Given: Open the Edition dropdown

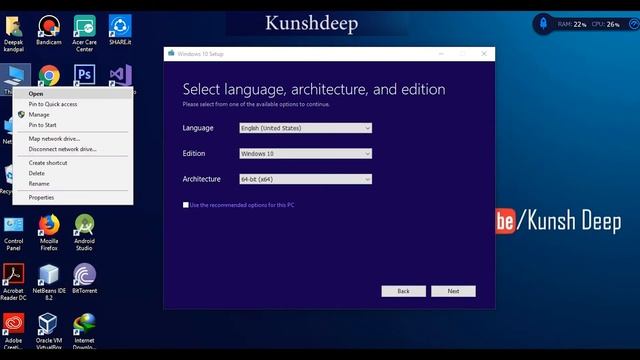Looking at the screenshot, I should [305, 153].
